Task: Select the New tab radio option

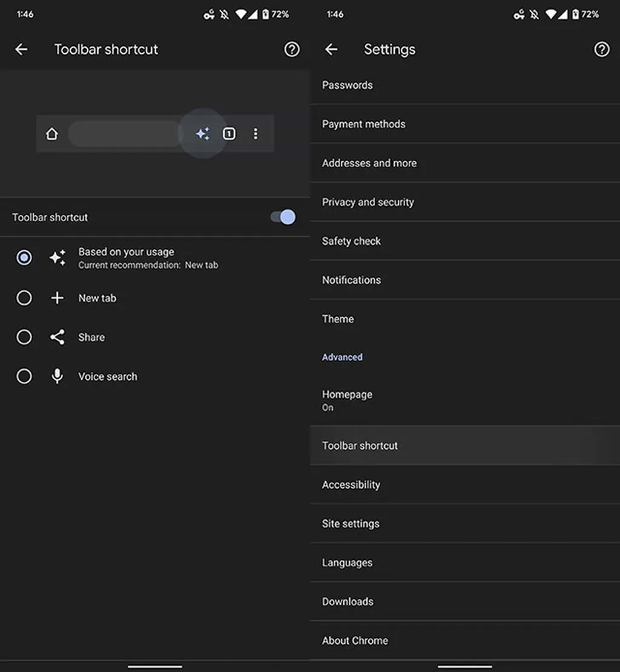Action: 24,298
